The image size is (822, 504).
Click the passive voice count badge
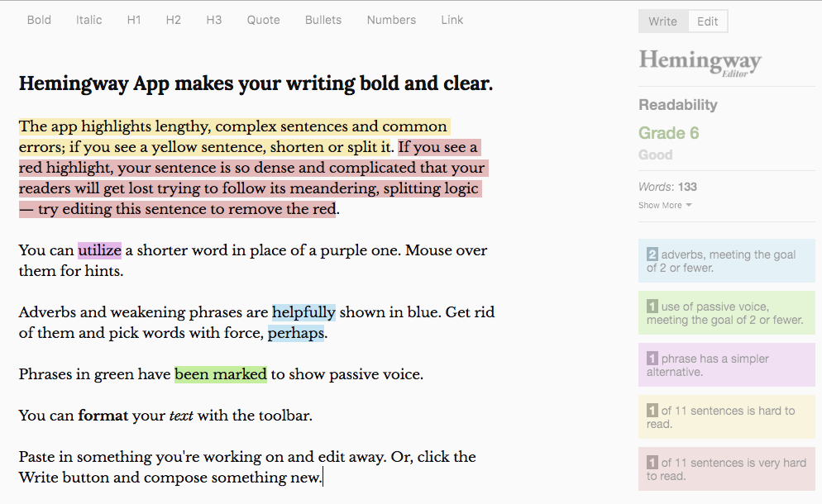[x=652, y=307]
